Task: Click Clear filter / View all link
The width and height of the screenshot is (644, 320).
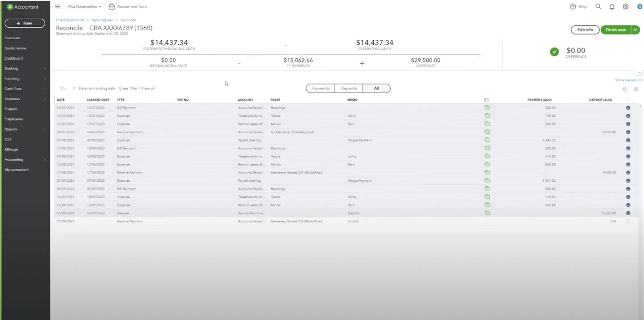Action: [x=137, y=88]
